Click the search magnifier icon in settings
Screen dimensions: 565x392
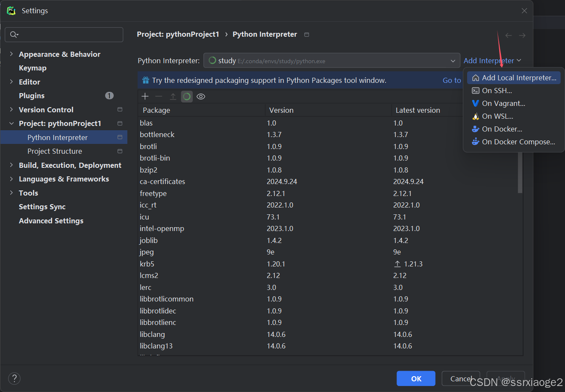pos(14,35)
